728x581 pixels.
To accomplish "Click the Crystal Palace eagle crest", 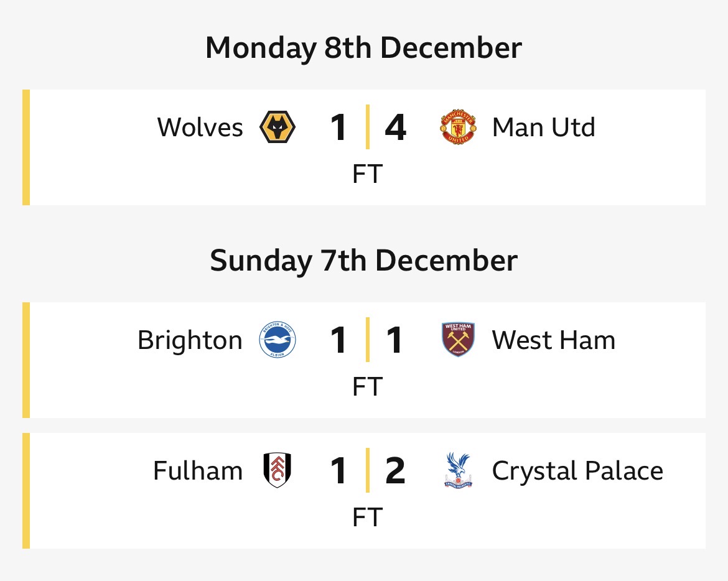I will [458, 470].
